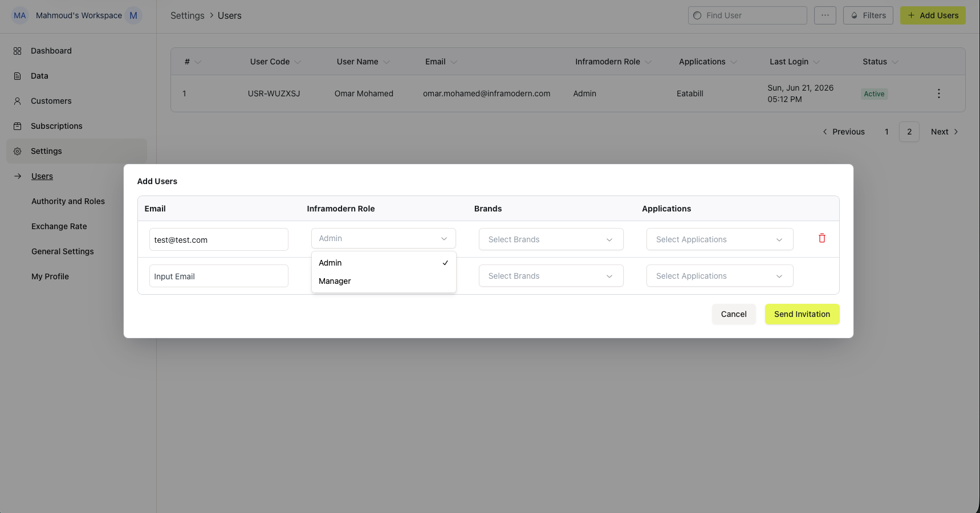Expand the Status column header chevron
The height and width of the screenshot is (513, 980).
coord(895,62)
